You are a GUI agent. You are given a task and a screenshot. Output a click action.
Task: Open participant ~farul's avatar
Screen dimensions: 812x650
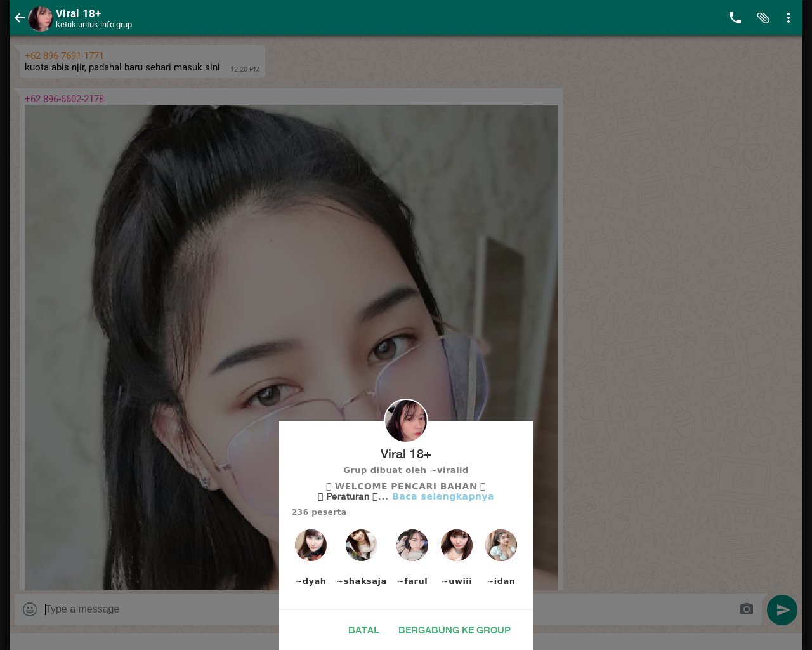click(412, 545)
